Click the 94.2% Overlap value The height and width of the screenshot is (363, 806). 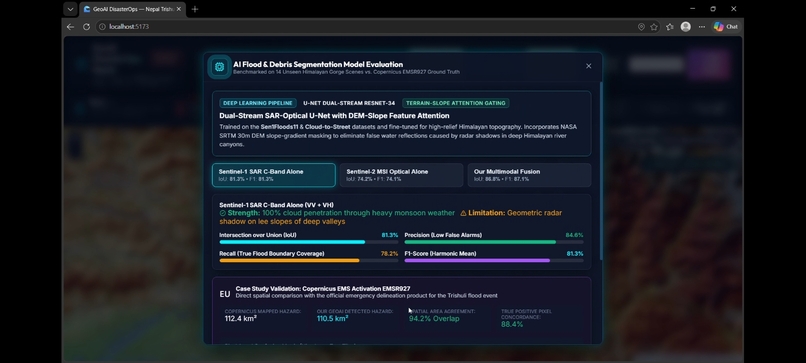tap(434, 319)
